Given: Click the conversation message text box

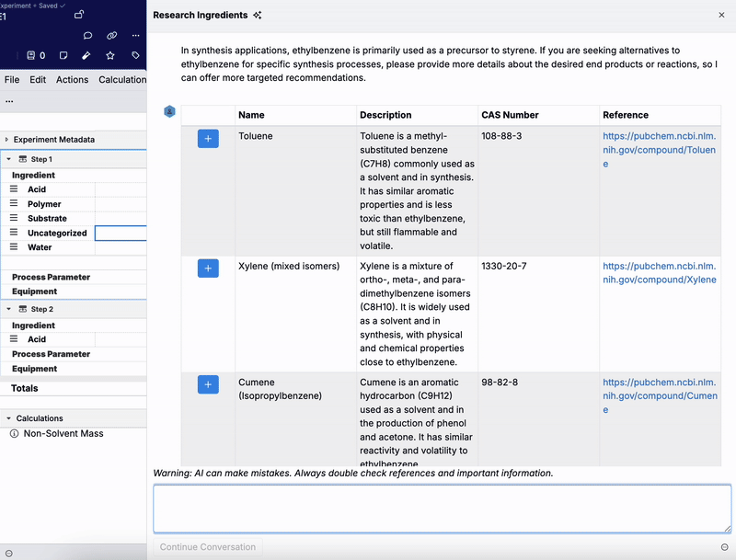Looking at the screenshot, I should point(442,509).
